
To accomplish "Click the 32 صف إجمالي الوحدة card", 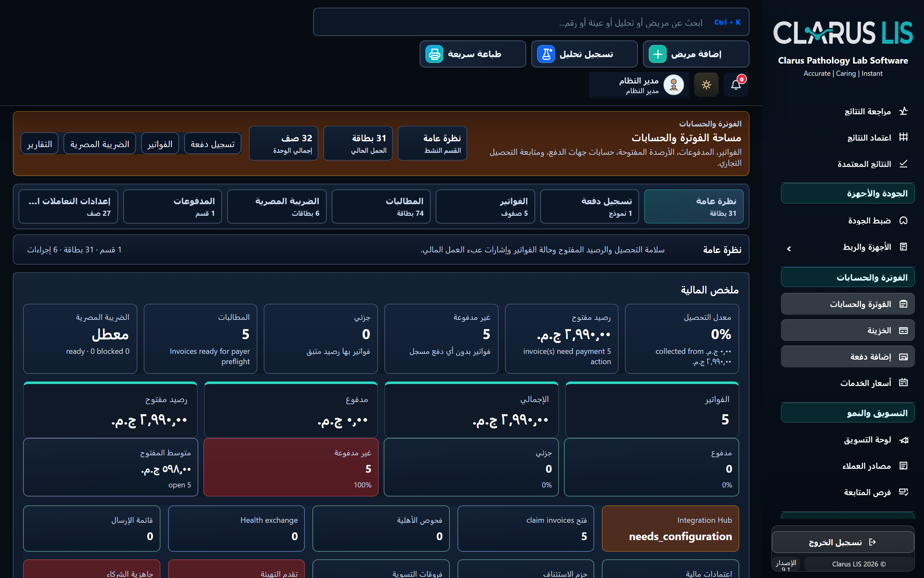I will (x=283, y=143).
